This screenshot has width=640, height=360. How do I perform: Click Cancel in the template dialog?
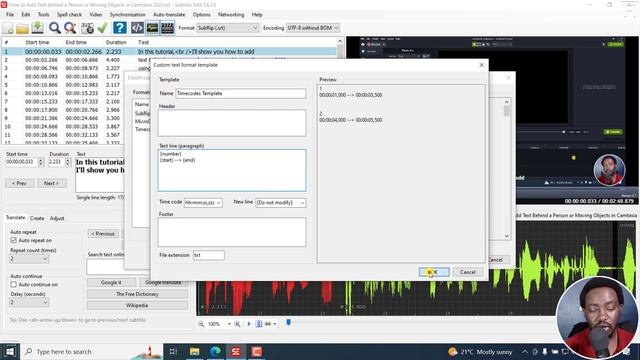[468, 272]
